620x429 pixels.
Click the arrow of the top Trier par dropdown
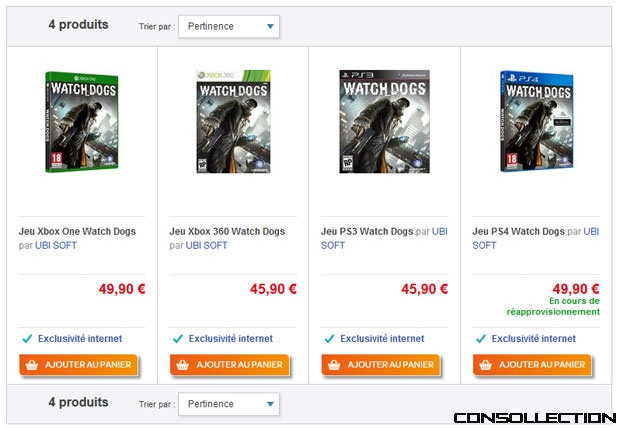pyautogui.click(x=270, y=26)
